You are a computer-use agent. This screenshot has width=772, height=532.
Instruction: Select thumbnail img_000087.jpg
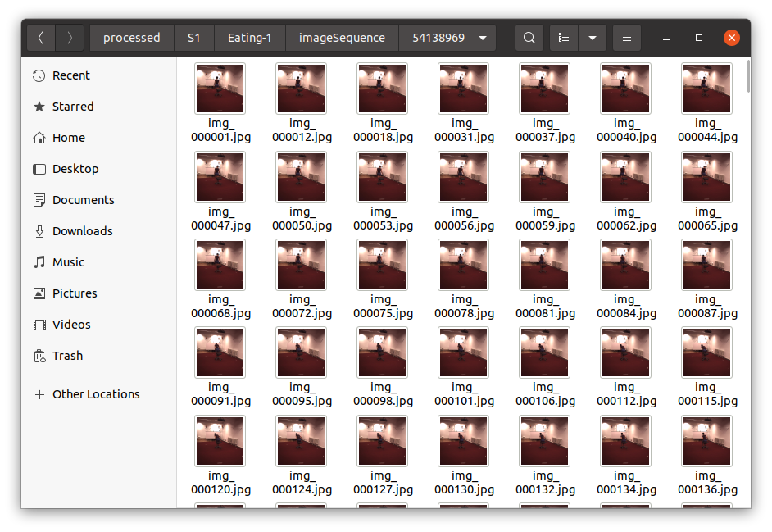[707, 265]
